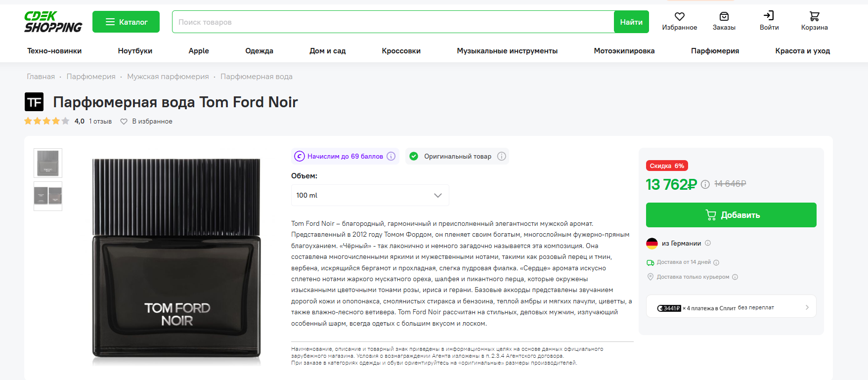Click the Парфюмерия breadcrumb link
The image size is (868, 380).
click(91, 77)
